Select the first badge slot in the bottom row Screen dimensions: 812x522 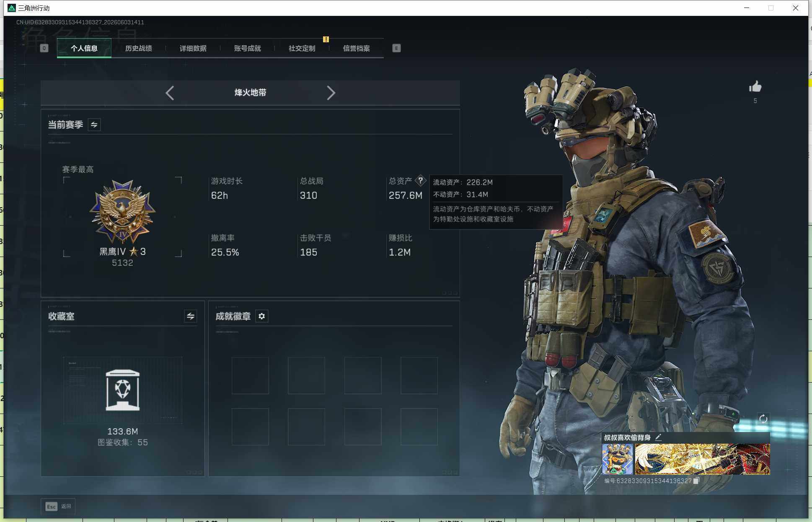pyautogui.click(x=250, y=427)
